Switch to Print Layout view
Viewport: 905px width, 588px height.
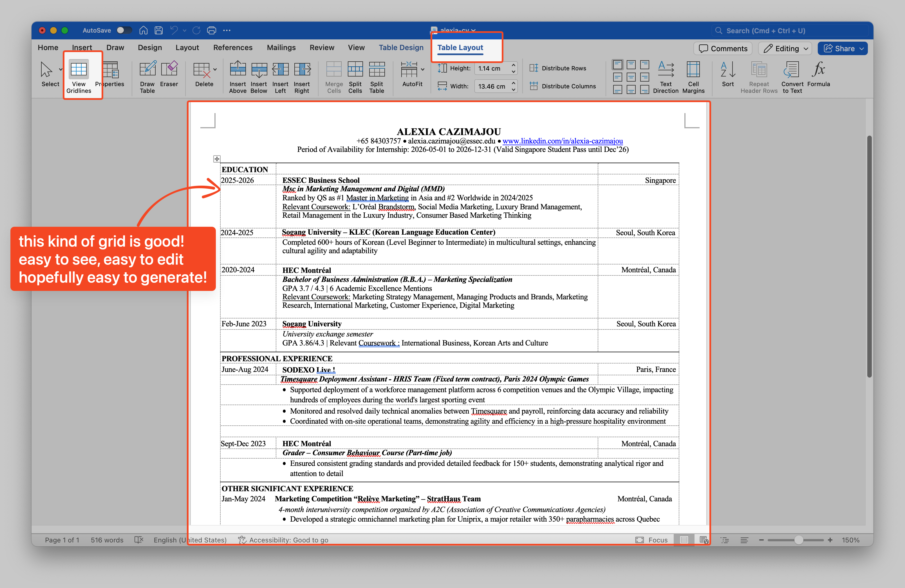(x=684, y=540)
